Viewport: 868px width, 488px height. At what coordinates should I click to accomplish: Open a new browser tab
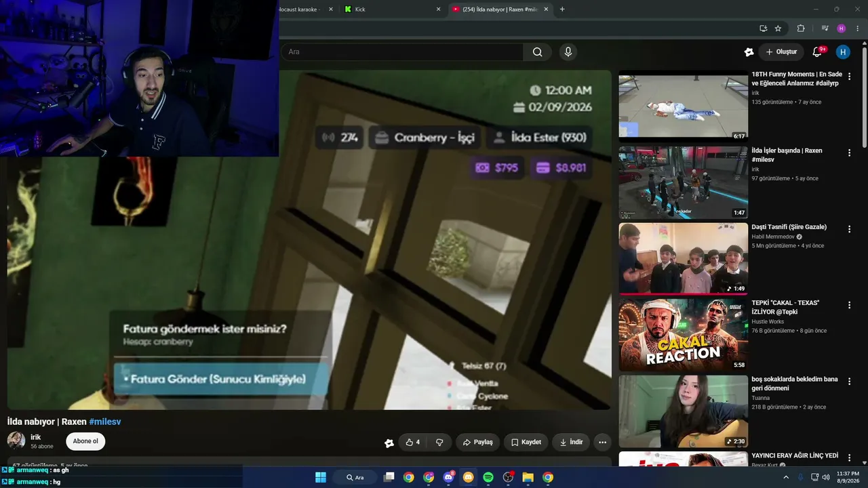(x=562, y=9)
